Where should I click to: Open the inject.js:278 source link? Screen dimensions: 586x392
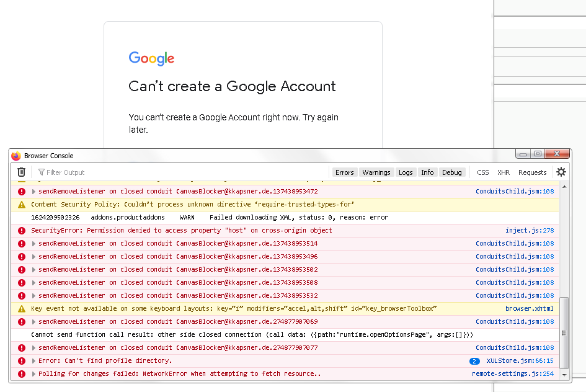(530, 231)
